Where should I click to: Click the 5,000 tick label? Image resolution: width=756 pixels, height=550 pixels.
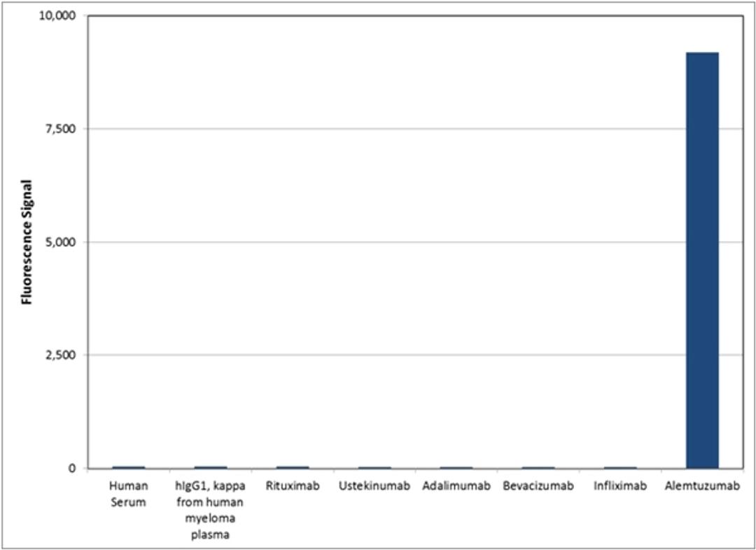(62, 240)
